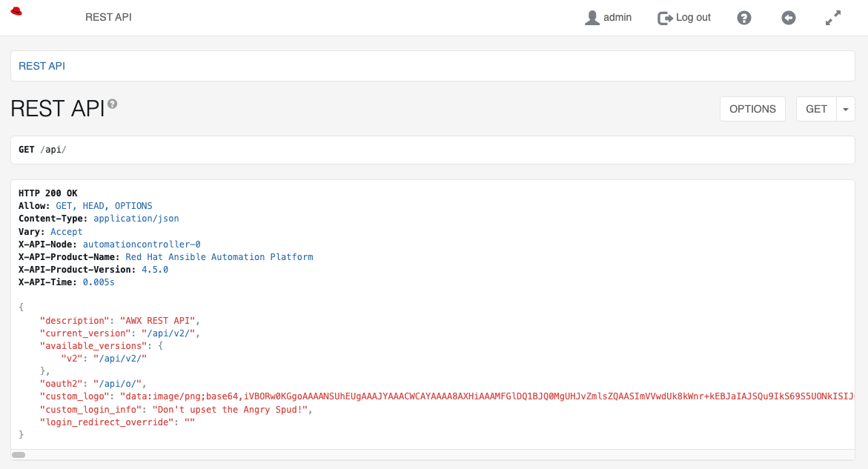Click the application/json content type value
The image size is (868, 469).
(x=136, y=219)
